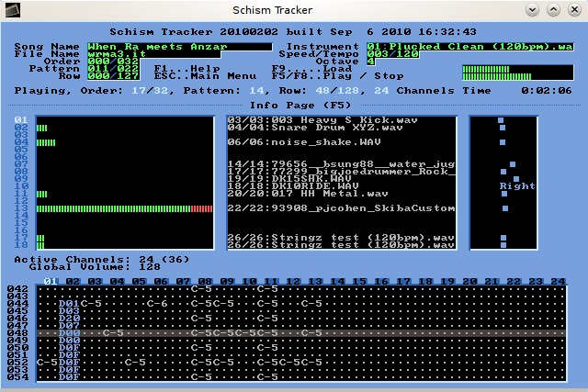This screenshot has height=392, width=588.
Task: Click the D03 effect in row 045
Action: (x=70, y=310)
